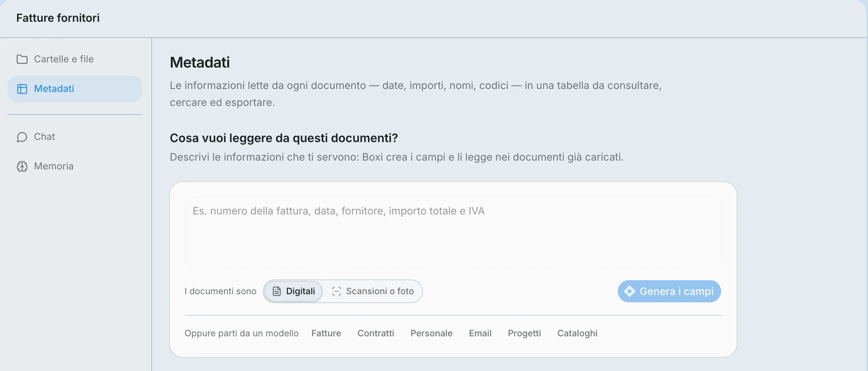Open Cartelle e file section
The width and height of the screenshot is (868, 371).
click(75, 59)
